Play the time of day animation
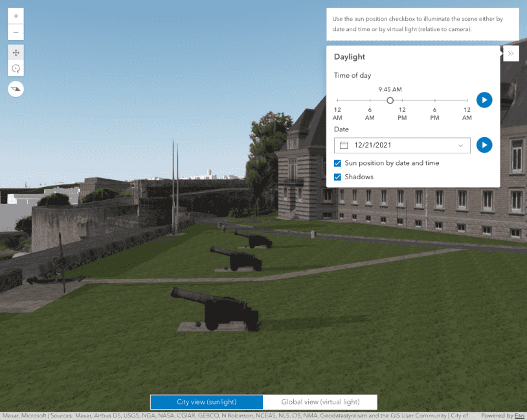Screen dimensions: 527x420 coord(484,100)
